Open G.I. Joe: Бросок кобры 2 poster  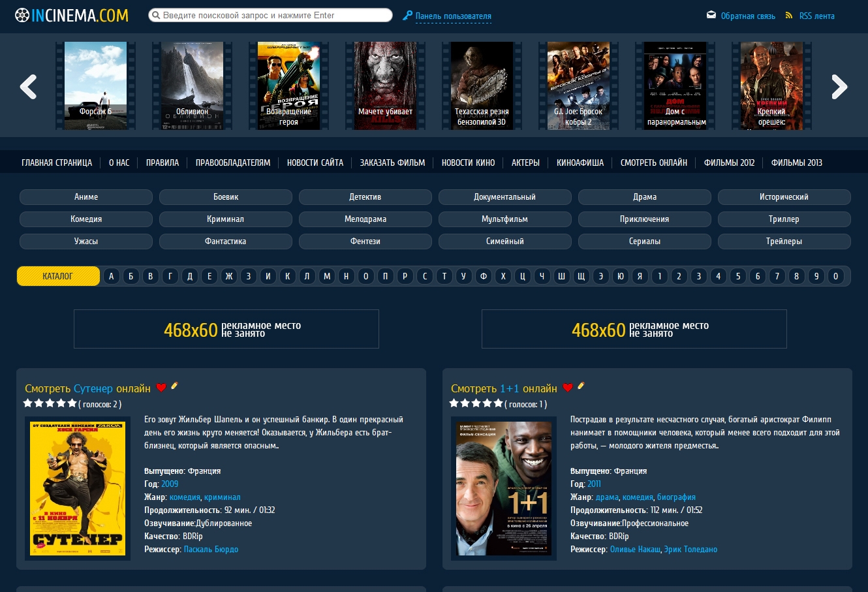point(579,86)
